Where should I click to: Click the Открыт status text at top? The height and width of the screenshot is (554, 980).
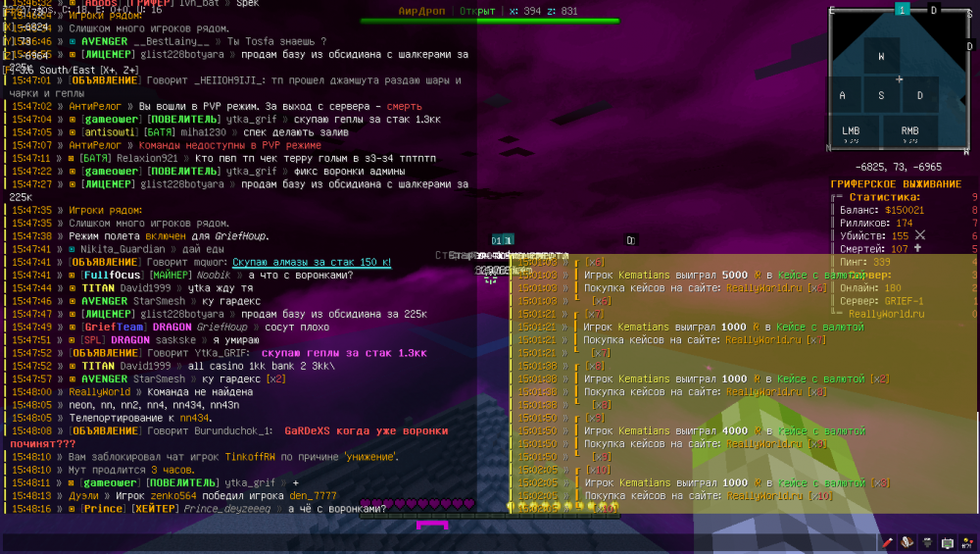[477, 11]
